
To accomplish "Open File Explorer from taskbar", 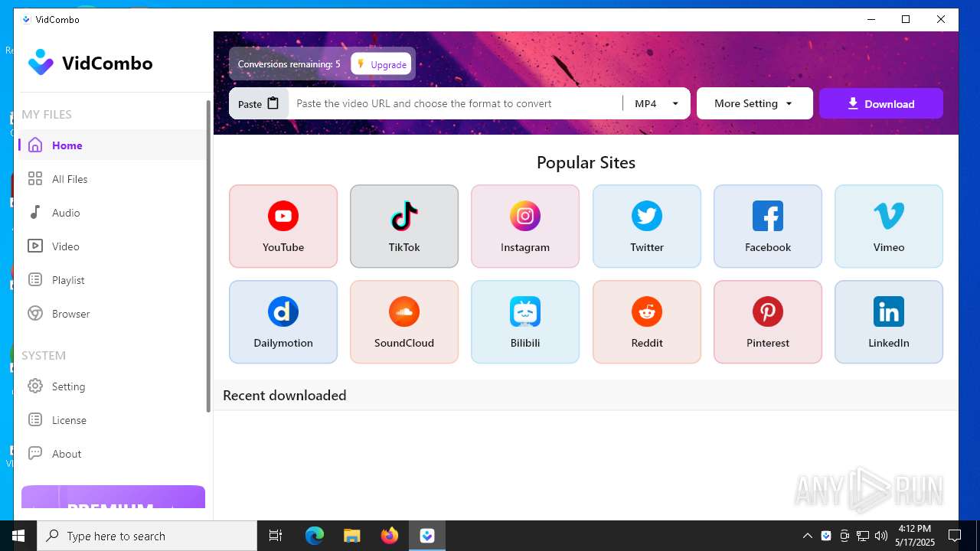I will 352,536.
